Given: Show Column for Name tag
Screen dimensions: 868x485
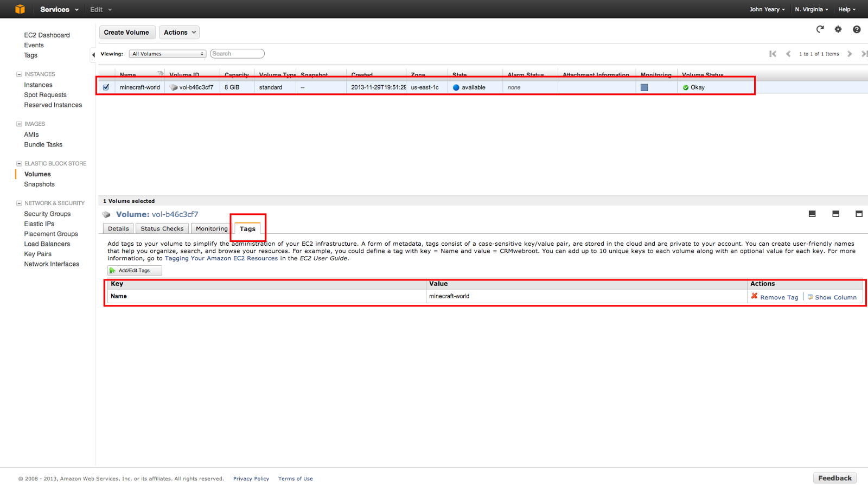Looking at the screenshot, I should 832,297.
